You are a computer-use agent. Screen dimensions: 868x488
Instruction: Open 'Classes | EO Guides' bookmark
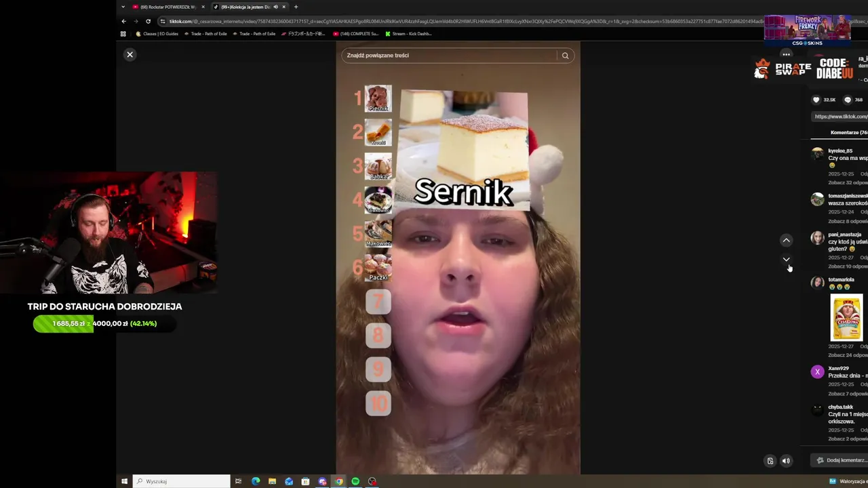[157, 33]
